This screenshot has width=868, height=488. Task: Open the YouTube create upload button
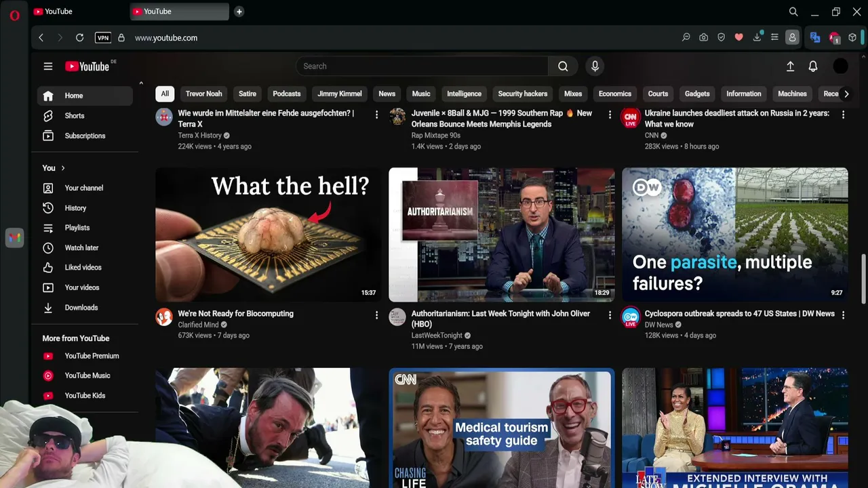point(790,66)
